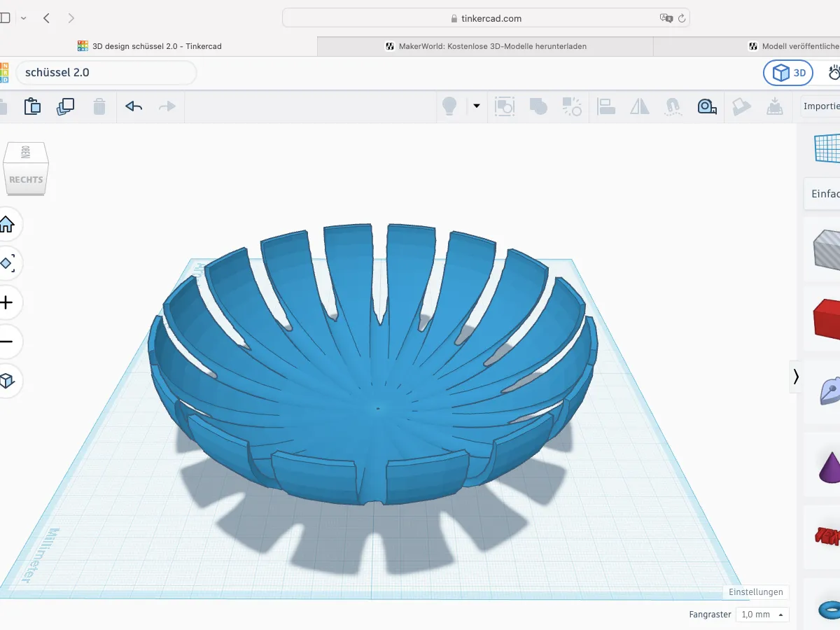Click the tinkercad.com address bar
Viewport: 840px width, 630px height.
click(x=486, y=18)
